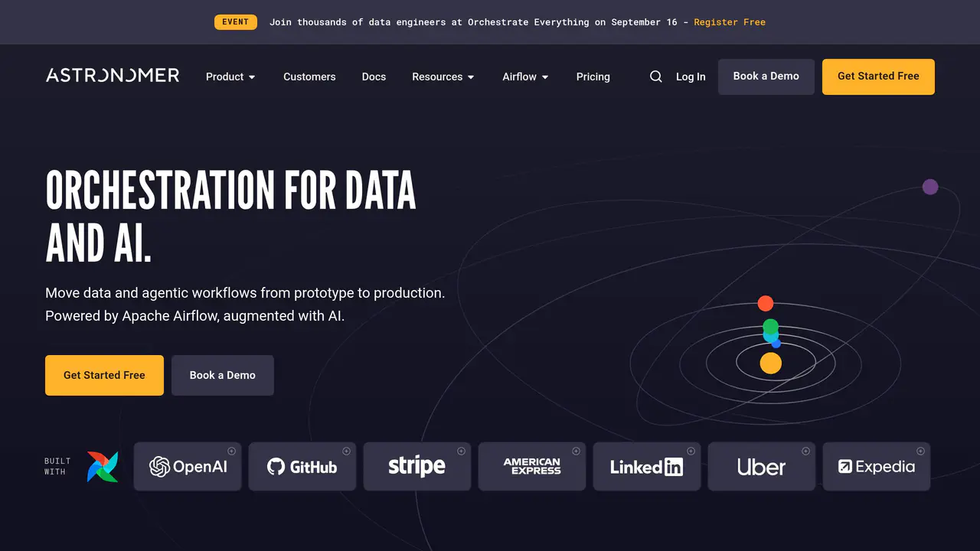Open the Customers page
980x551 pixels.
(309, 77)
